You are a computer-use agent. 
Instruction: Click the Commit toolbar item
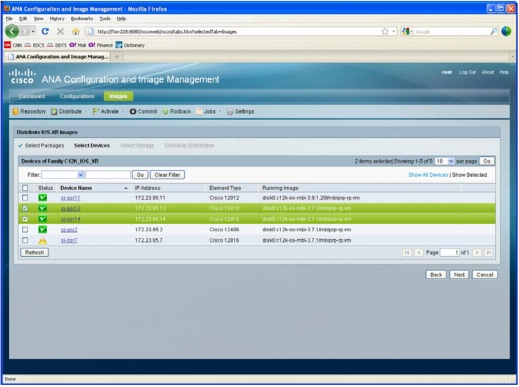coord(143,111)
